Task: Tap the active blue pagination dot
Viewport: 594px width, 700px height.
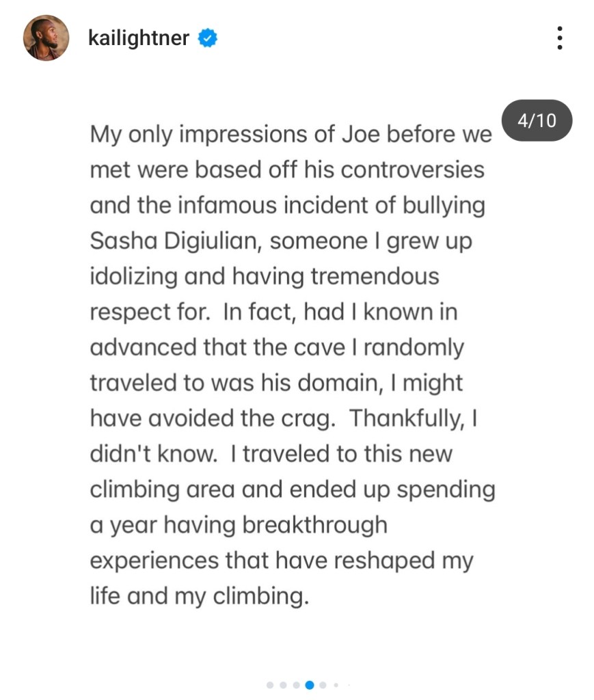Action: pos(310,684)
